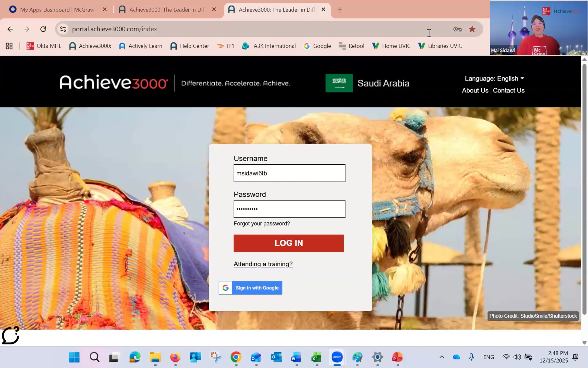Image resolution: width=588 pixels, height=368 pixels.
Task: Open site information icon in the address bar
Action: pos(63,29)
